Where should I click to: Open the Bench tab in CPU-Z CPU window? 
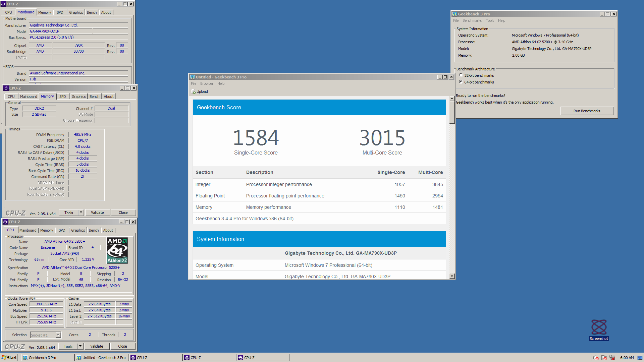click(x=94, y=230)
